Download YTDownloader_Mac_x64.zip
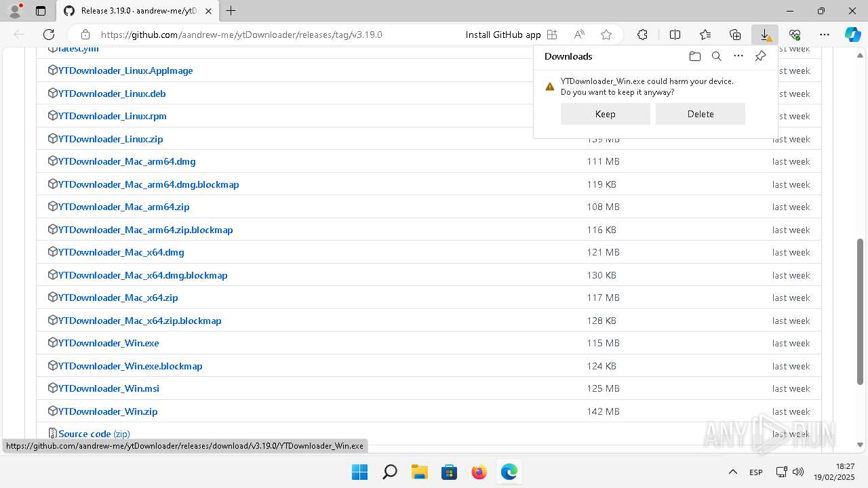The image size is (868, 488). pos(118,298)
